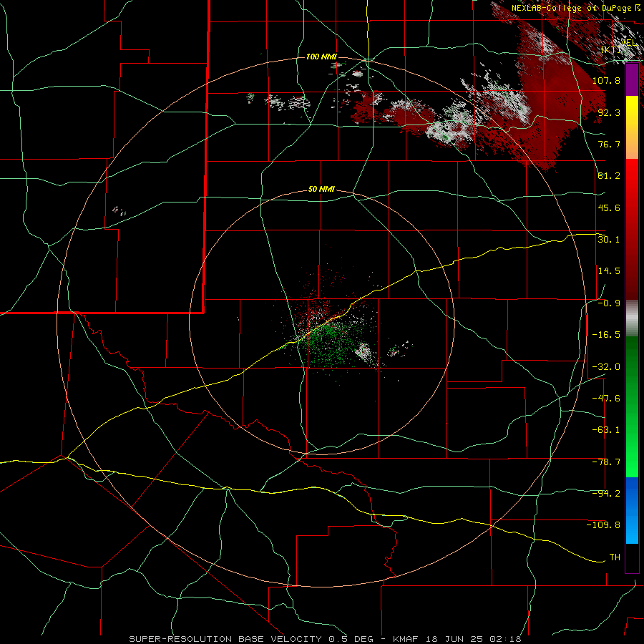
Task: Click the 61.2 velocity scale value
Action: tap(609, 176)
